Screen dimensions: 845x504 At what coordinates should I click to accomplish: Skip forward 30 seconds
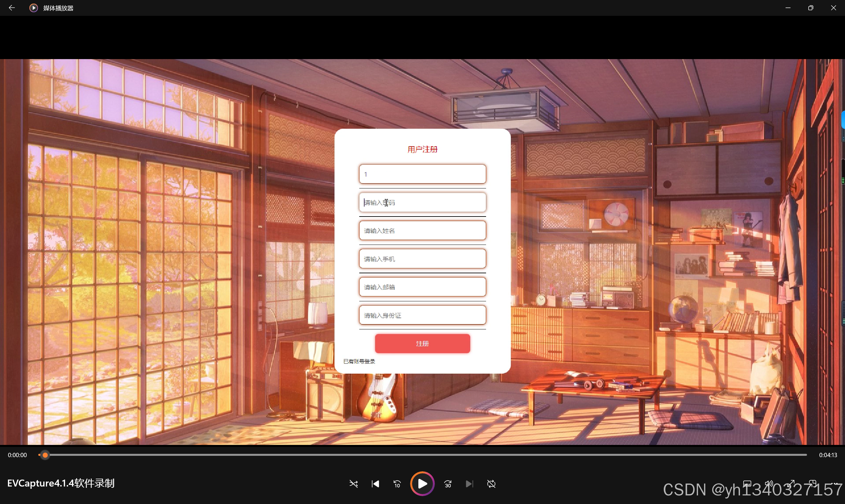tap(448, 484)
